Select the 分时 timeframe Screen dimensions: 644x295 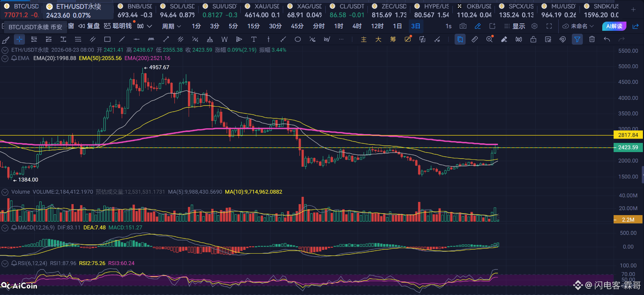click(319, 26)
